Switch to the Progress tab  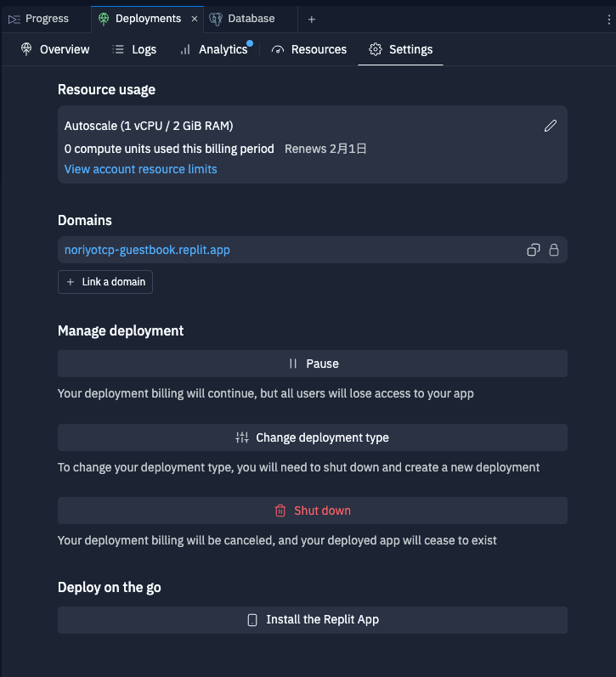tap(39, 19)
